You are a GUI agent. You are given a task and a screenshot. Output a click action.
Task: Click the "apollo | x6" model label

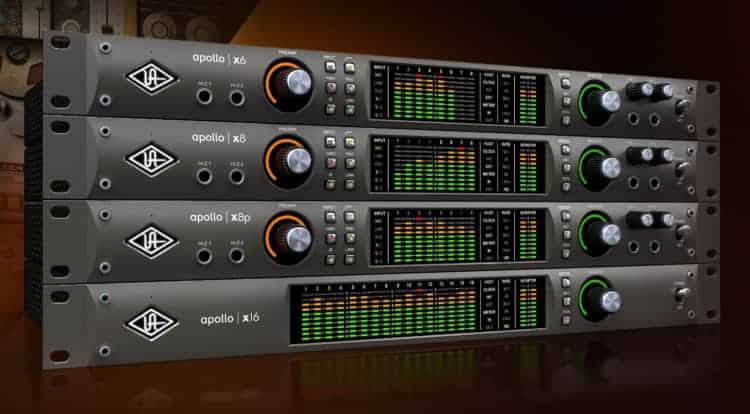pyautogui.click(x=220, y=59)
